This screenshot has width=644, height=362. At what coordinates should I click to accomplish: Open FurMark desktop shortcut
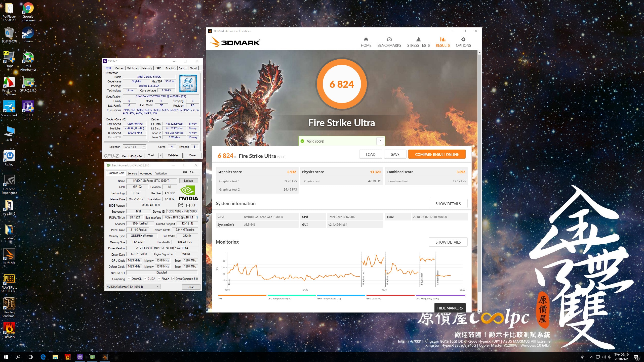tap(9, 330)
